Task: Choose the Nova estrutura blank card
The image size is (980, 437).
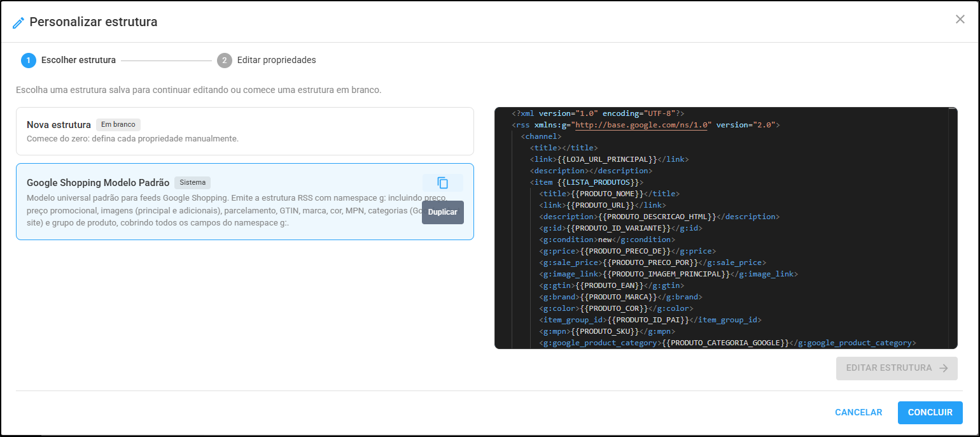Action: 245,131
